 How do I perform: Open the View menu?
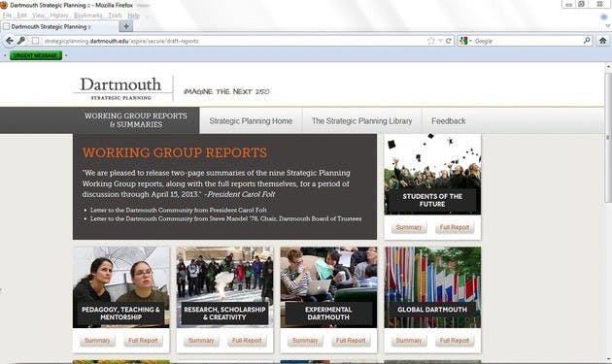[x=38, y=16]
